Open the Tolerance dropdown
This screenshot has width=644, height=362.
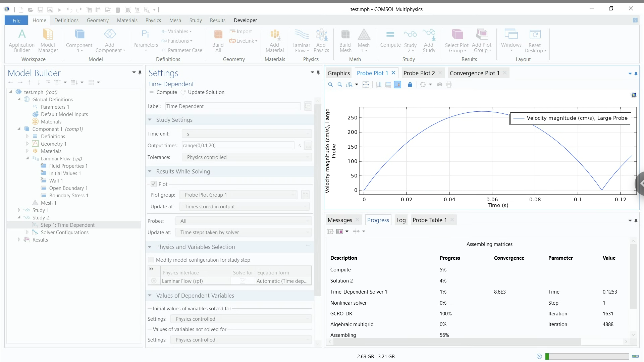point(247,157)
